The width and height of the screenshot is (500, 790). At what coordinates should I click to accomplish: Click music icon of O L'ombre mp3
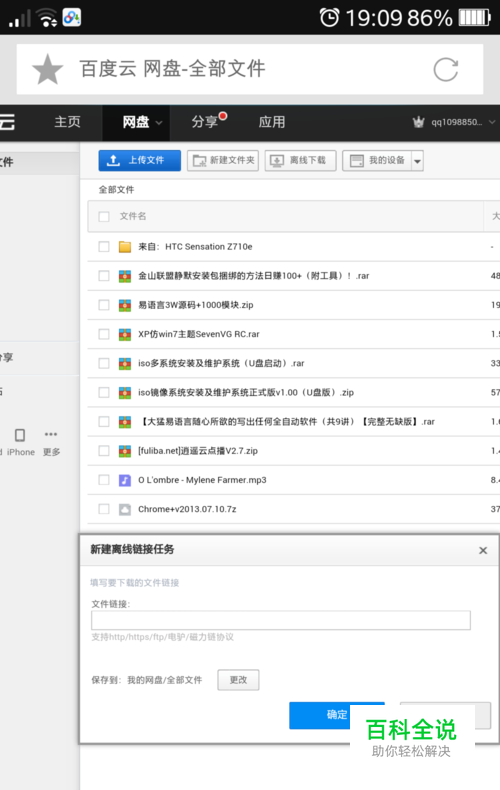tap(125, 481)
